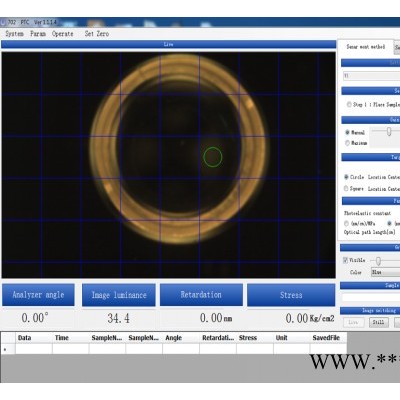Viewport: 400px width, 400px height.
Task: Select the Step 1 Place Sample radio button
Action: click(349, 105)
